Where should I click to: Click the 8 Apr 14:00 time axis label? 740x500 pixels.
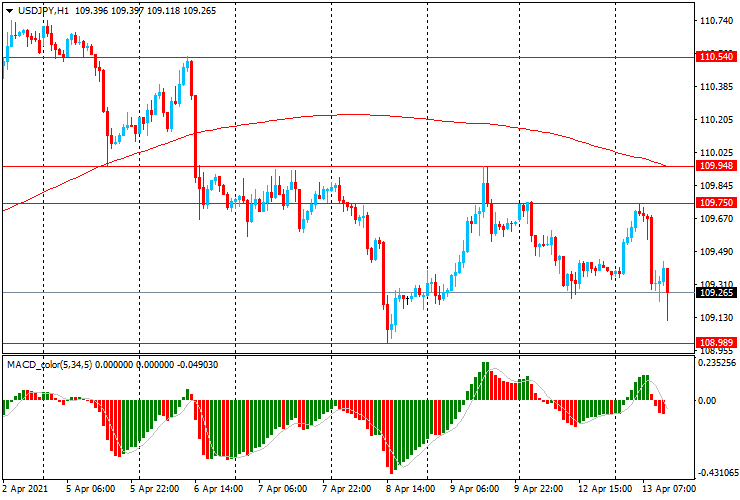tap(410, 488)
